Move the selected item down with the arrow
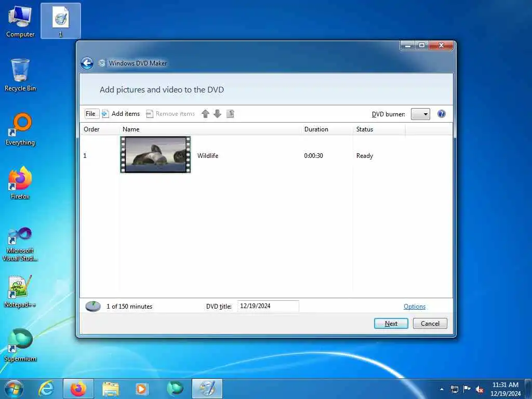 [218, 114]
